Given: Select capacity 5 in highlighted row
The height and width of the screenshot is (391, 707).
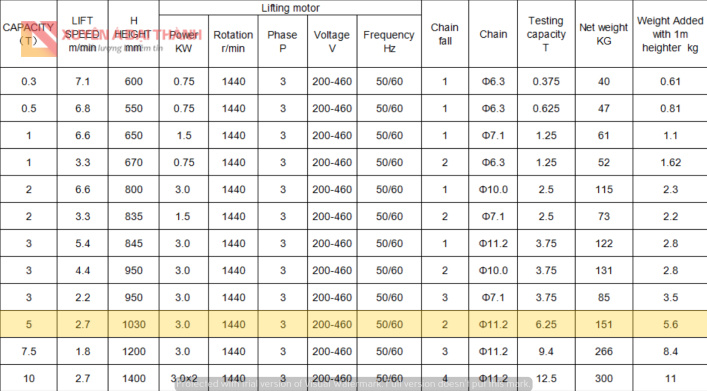Looking at the screenshot, I should click(29, 325).
